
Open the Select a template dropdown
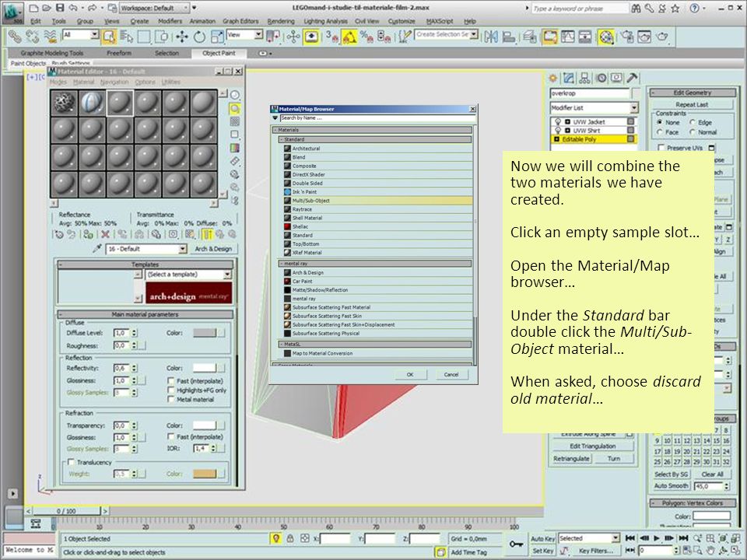coord(188,275)
